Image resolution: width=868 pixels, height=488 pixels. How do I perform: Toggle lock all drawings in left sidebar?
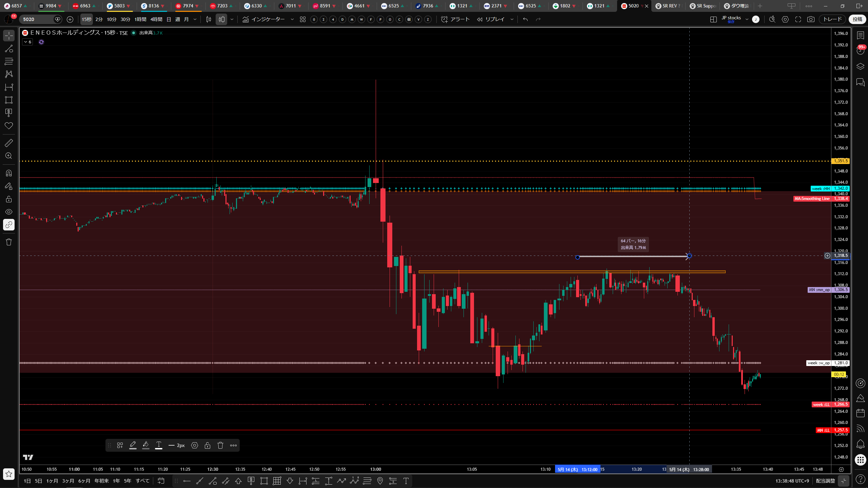pyautogui.click(x=9, y=199)
